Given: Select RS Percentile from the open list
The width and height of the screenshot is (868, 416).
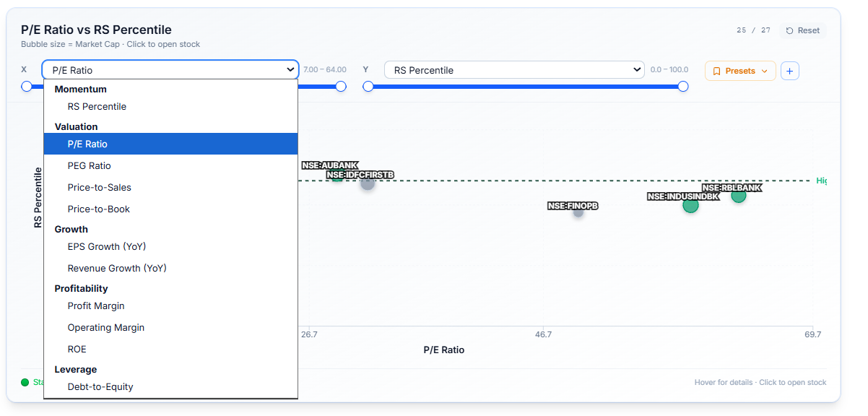Looking at the screenshot, I should (x=170, y=106).
